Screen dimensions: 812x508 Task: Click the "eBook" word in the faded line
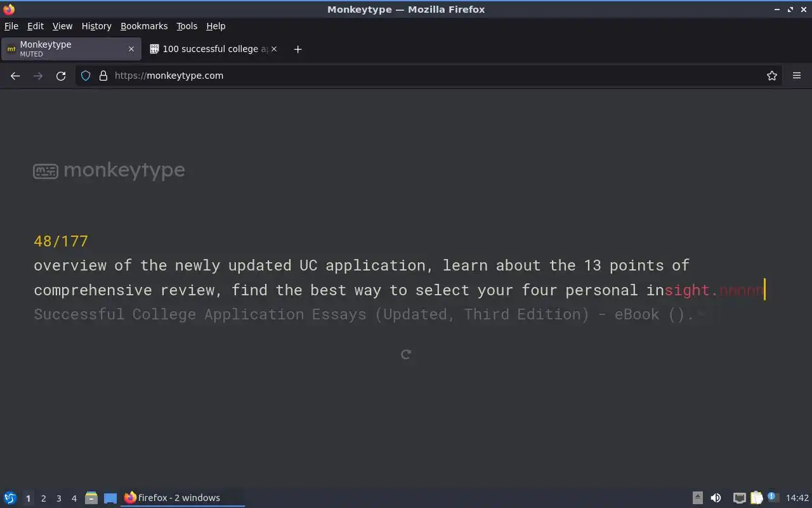(636, 314)
